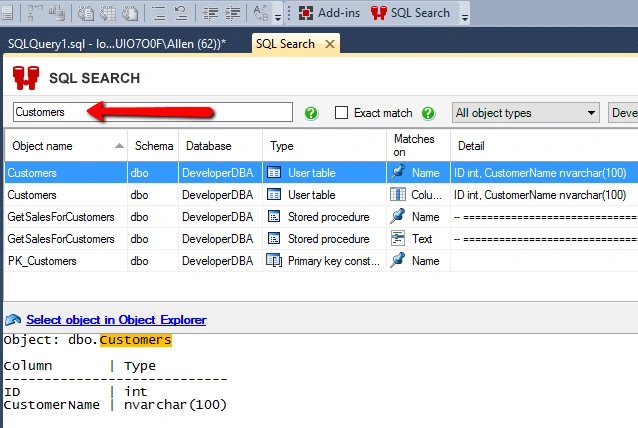Sort by the Detail column header

click(544, 146)
